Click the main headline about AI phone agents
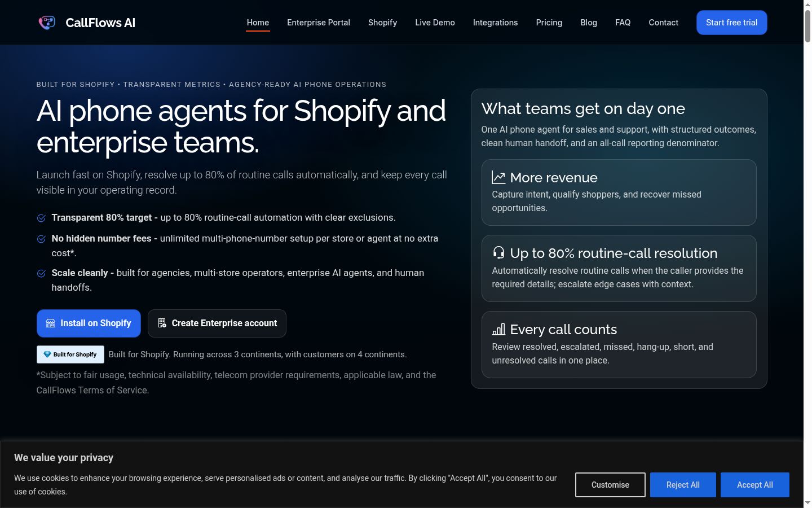This screenshot has width=812, height=508. tap(241, 126)
